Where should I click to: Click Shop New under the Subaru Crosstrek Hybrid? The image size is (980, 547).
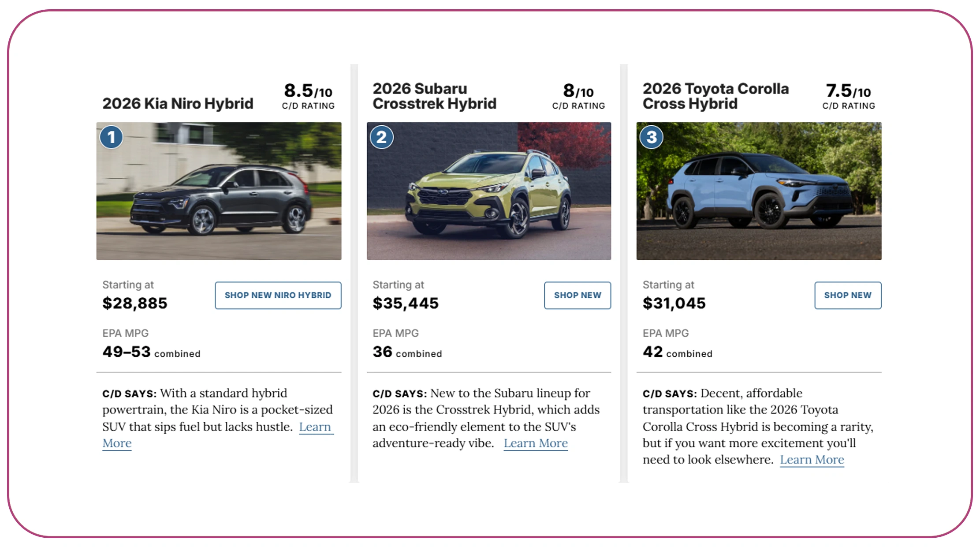(578, 295)
